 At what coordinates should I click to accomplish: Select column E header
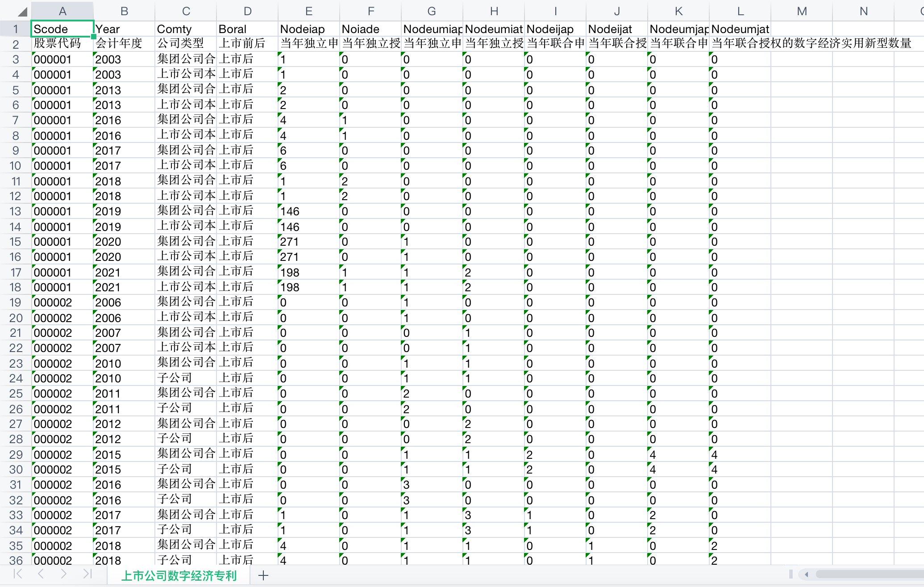click(x=308, y=11)
